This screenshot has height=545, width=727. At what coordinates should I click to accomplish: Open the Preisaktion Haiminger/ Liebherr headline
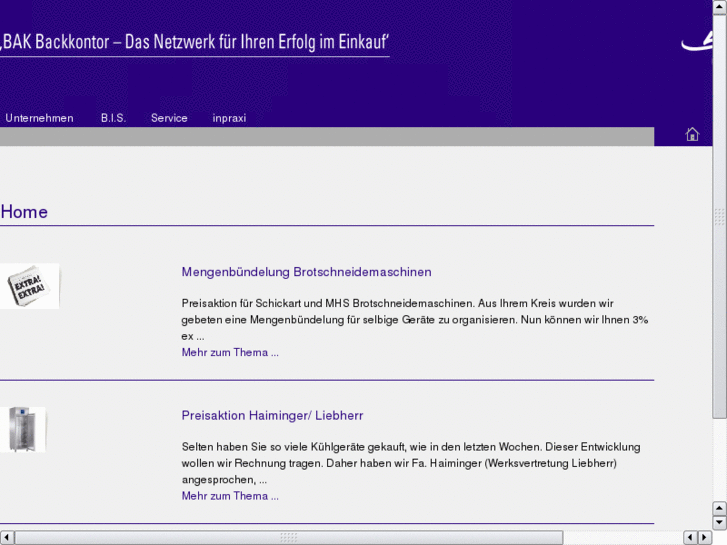pyautogui.click(x=272, y=415)
